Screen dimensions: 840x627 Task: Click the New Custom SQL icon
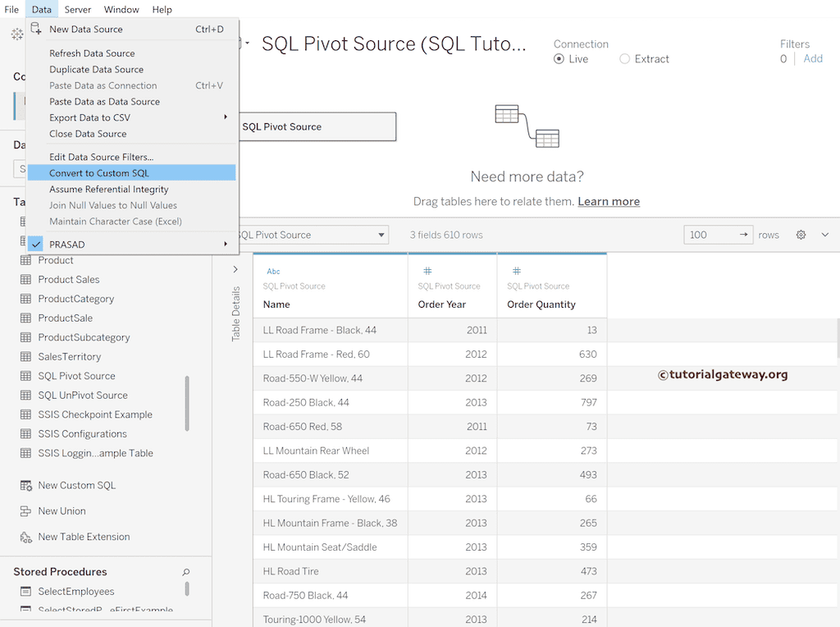point(25,486)
